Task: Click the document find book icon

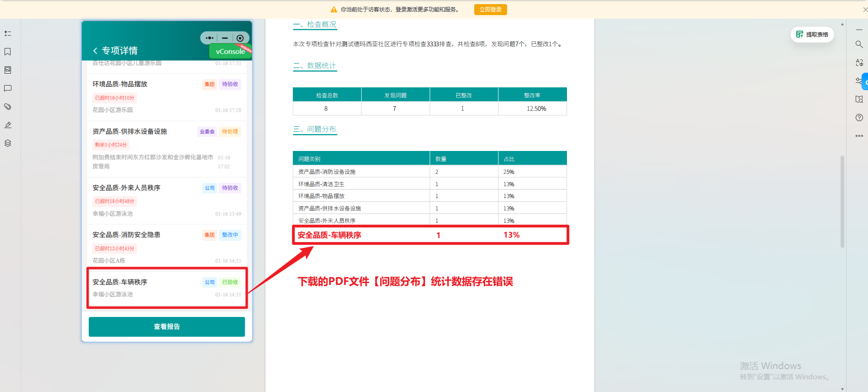Action: pyautogui.click(x=859, y=99)
